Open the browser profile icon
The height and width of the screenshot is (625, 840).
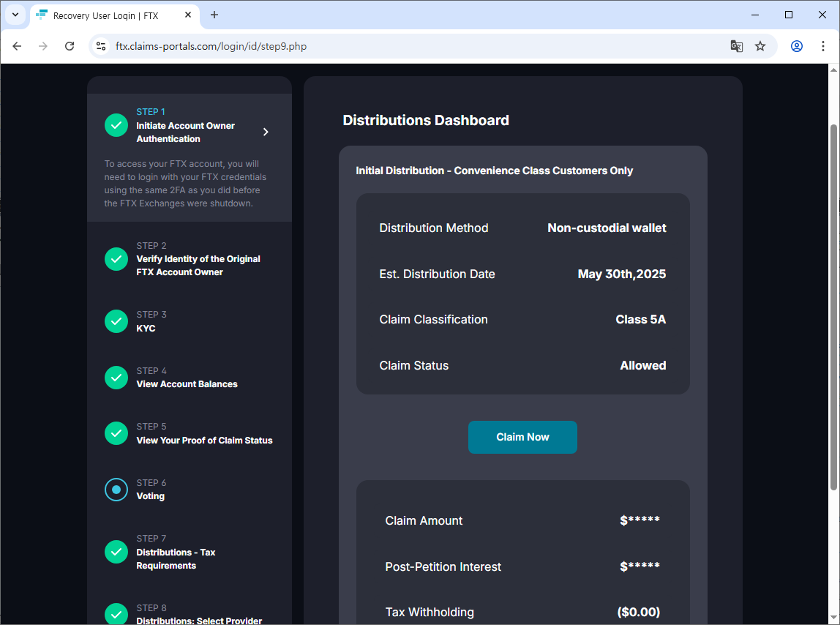[797, 46]
